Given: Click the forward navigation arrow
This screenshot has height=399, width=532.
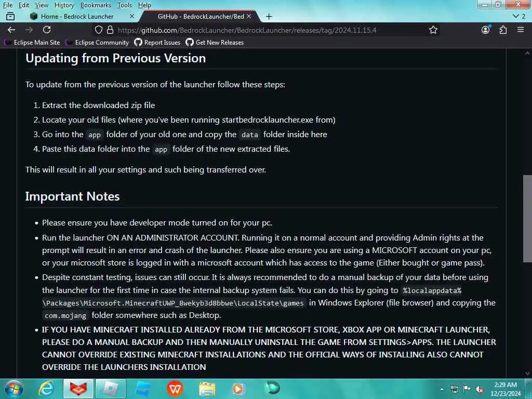Looking at the screenshot, I should point(29,30).
